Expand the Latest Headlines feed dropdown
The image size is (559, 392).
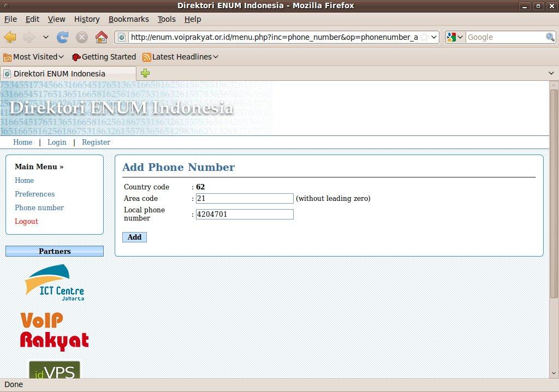click(x=180, y=57)
